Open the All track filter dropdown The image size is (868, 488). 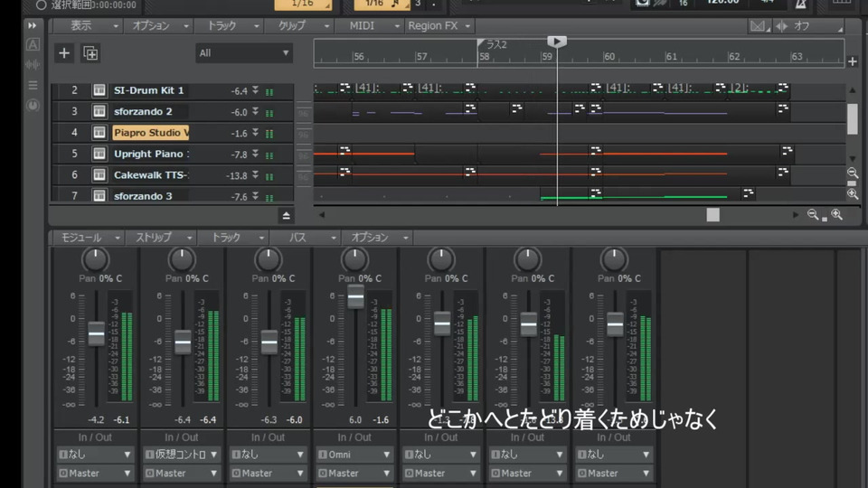click(x=244, y=53)
